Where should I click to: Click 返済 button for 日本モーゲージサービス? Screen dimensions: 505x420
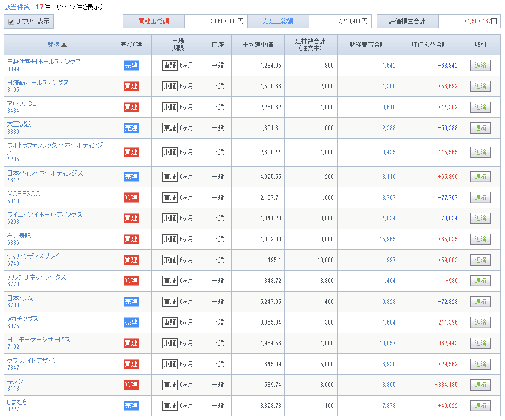(480, 343)
